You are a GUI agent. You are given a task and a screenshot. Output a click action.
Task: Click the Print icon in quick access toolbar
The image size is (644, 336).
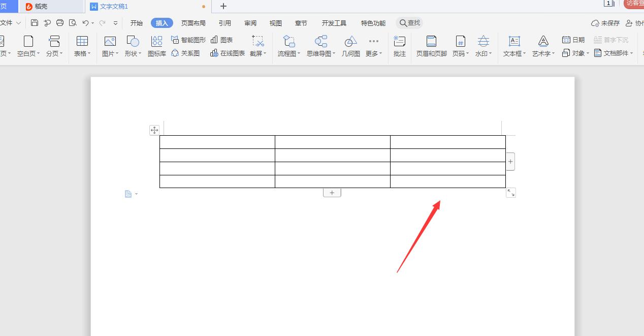(x=60, y=23)
